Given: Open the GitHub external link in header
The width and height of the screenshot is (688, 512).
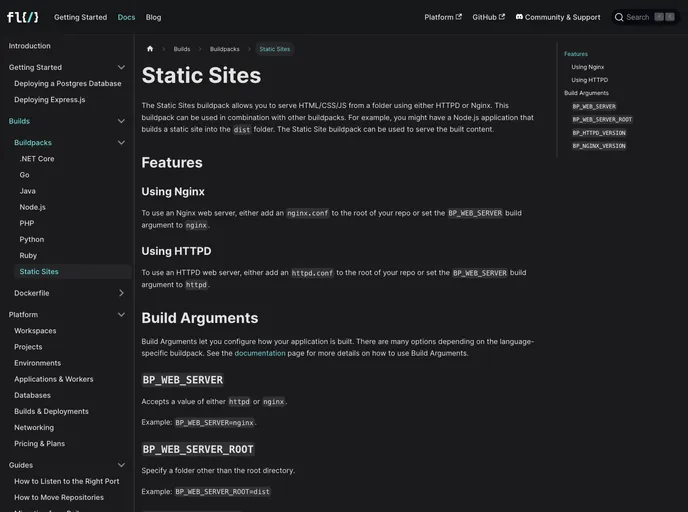Looking at the screenshot, I should (488, 17).
